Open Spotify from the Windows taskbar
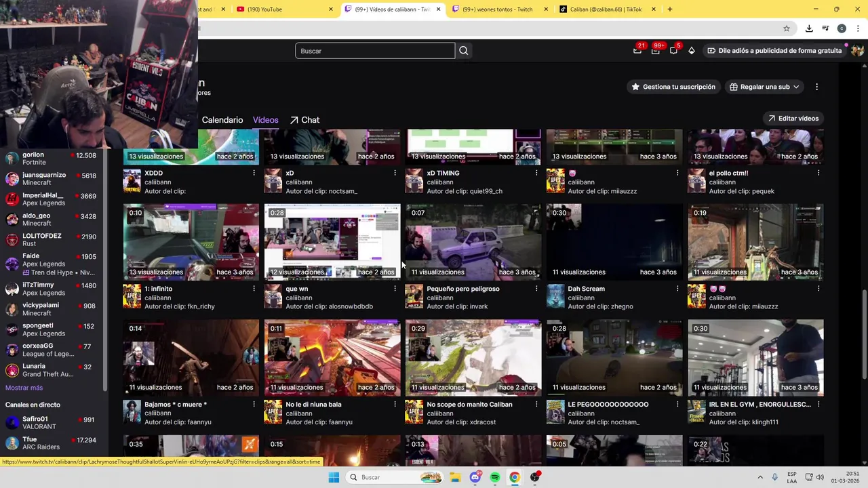The image size is (868, 488). point(495,477)
